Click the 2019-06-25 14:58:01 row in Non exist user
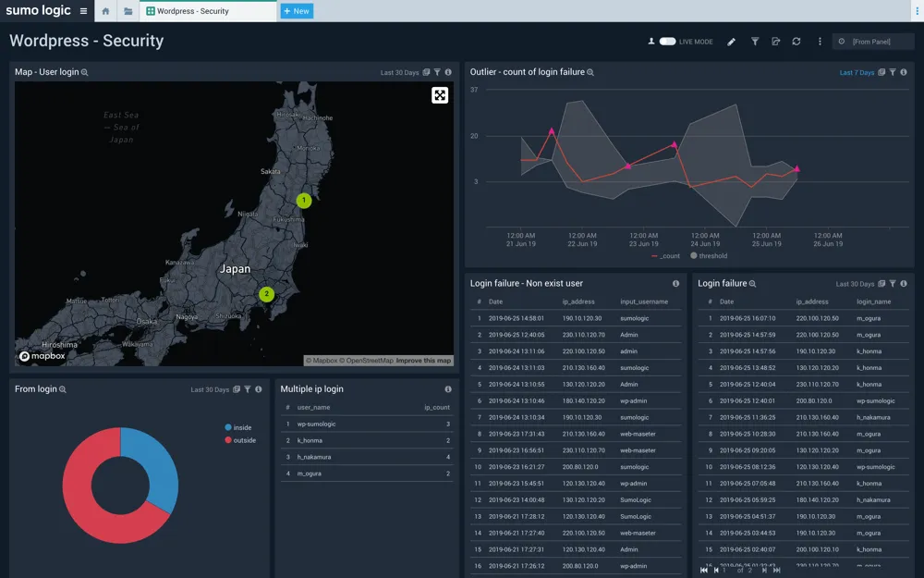This screenshot has width=924, height=578. 575,318
